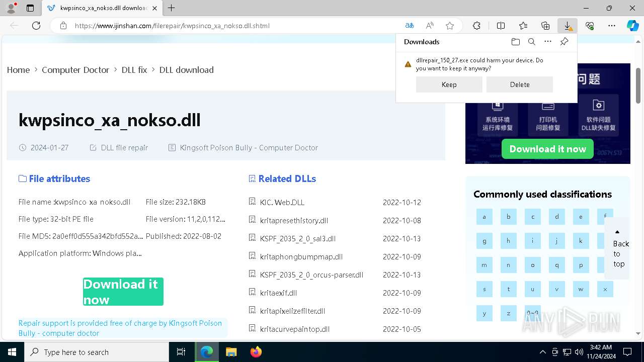Image resolution: width=644 pixels, height=362 pixels.
Task: Open more options in Downloads panel
Action: click(x=548, y=42)
